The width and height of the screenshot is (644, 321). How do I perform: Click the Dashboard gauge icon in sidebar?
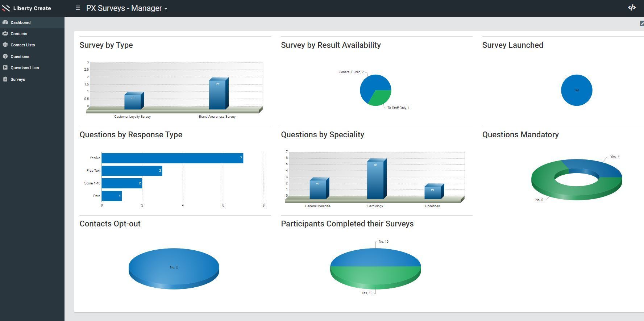pos(5,22)
